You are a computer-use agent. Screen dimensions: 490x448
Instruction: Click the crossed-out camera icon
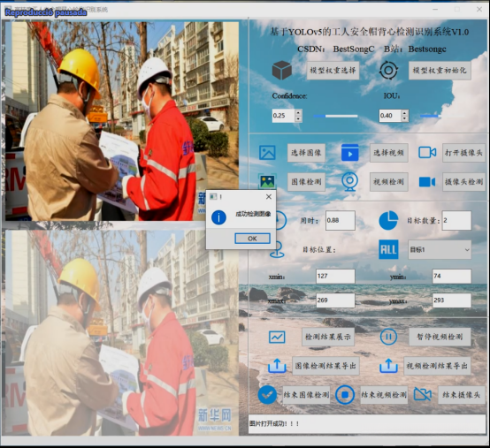click(x=423, y=395)
